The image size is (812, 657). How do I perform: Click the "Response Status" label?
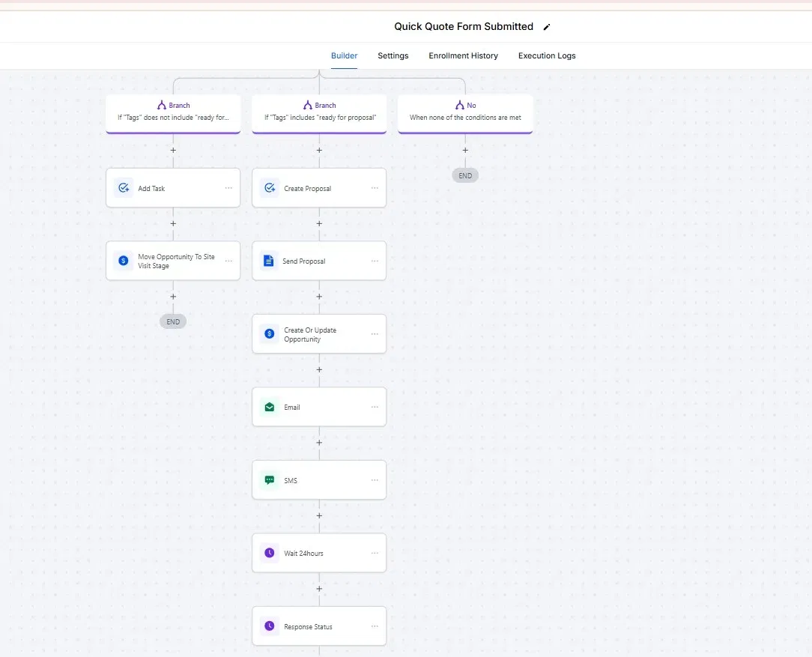click(x=308, y=626)
